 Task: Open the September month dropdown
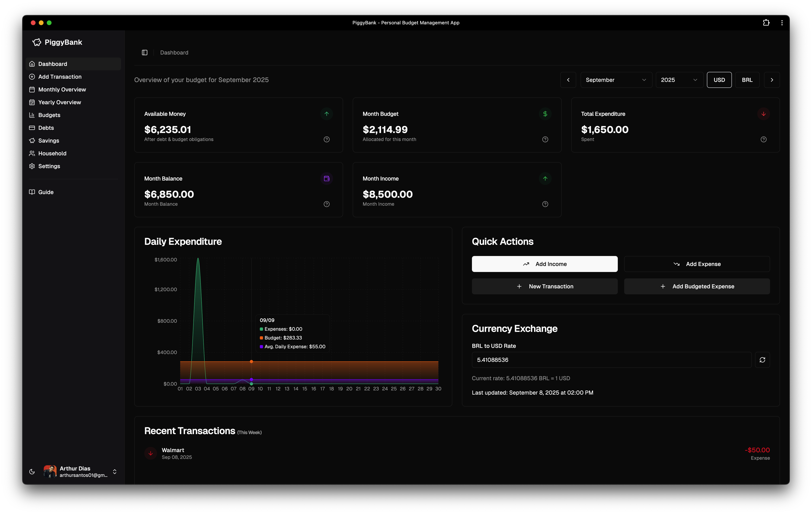point(616,80)
